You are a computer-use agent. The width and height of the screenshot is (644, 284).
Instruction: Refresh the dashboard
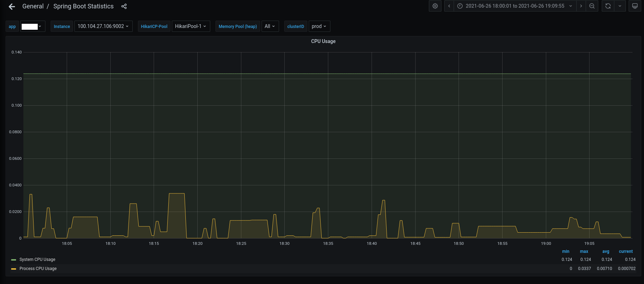point(608,6)
